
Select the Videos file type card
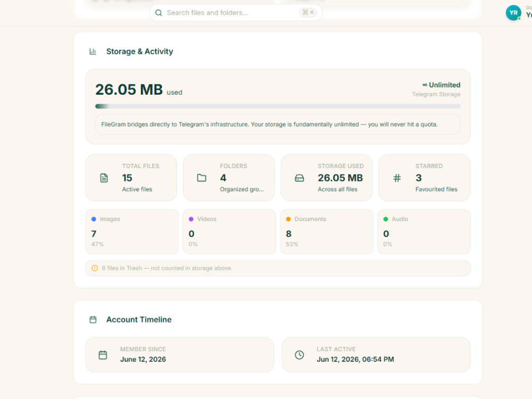click(229, 232)
